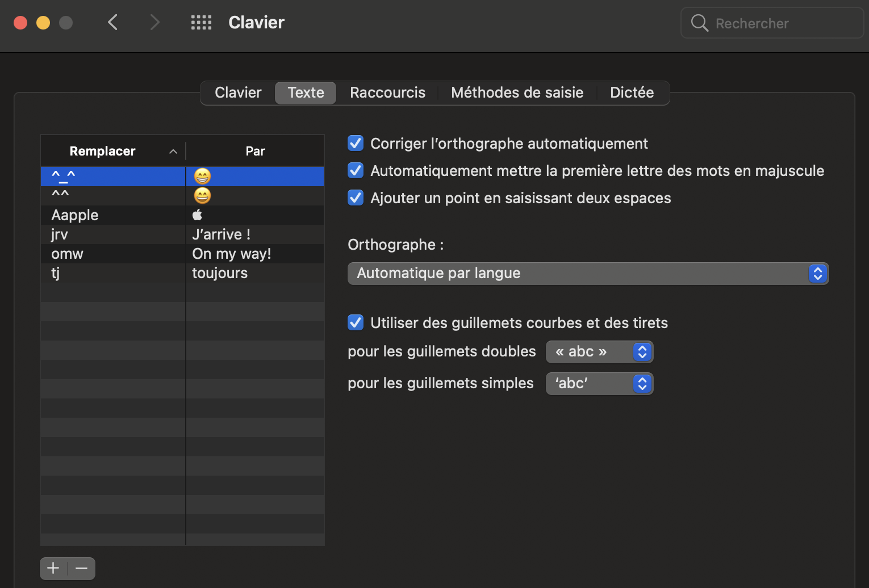The image size is (869, 588).
Task: Click the plus button to add replacement
Action: (53, 568)
